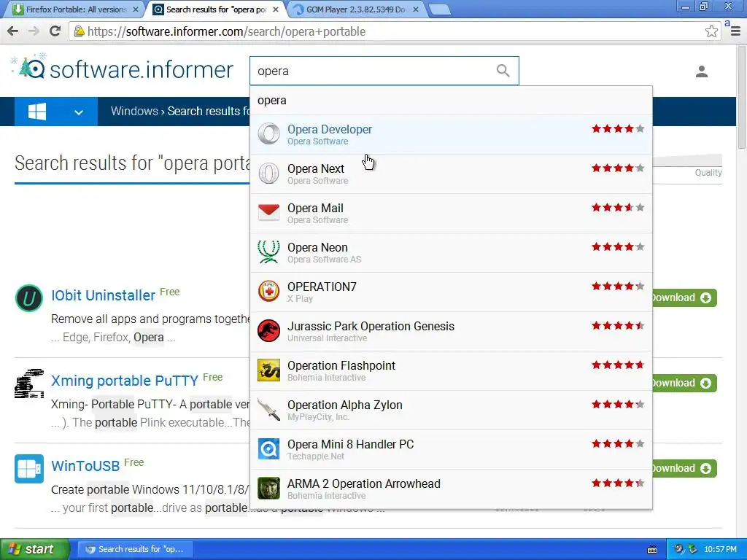Click the Xming portable PuTTY app icon
Image resolution: width=747 pixels, height=560 pixels.
pos(29,384)
